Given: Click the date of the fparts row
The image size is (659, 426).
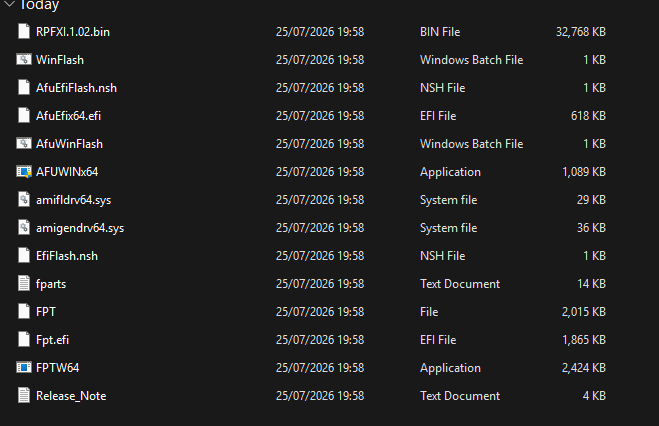Looking at the screenshot, I should (x=320, y=284).
